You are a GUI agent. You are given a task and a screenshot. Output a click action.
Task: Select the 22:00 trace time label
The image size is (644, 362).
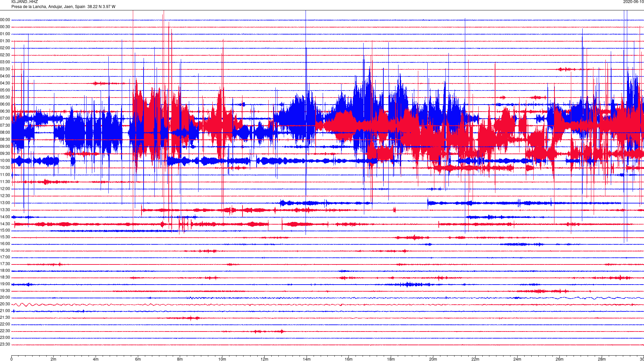5,324
